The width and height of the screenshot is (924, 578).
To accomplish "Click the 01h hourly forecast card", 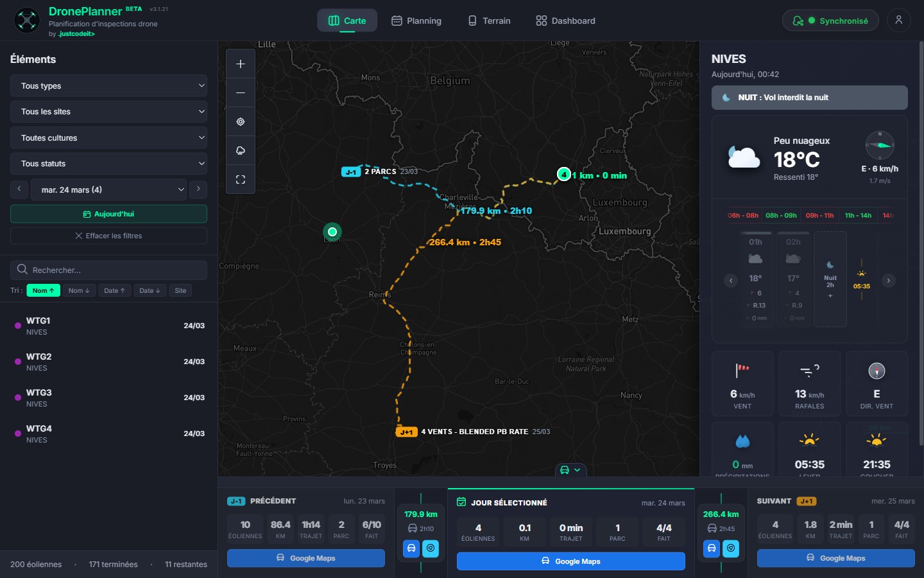I will tap(756, 280).
